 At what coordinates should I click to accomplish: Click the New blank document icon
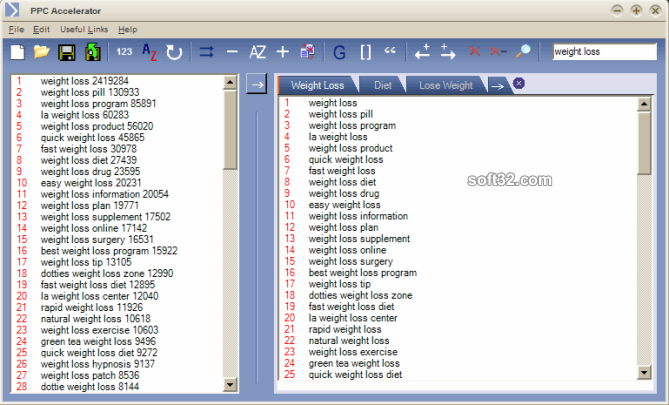coord(17,52)
